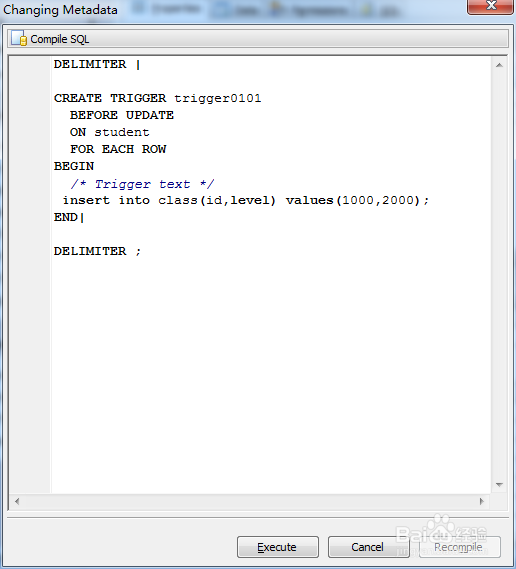Click the Recompile button
Image resolution: width=516 pixels, height=569 pixels.
tap(460, 547)
